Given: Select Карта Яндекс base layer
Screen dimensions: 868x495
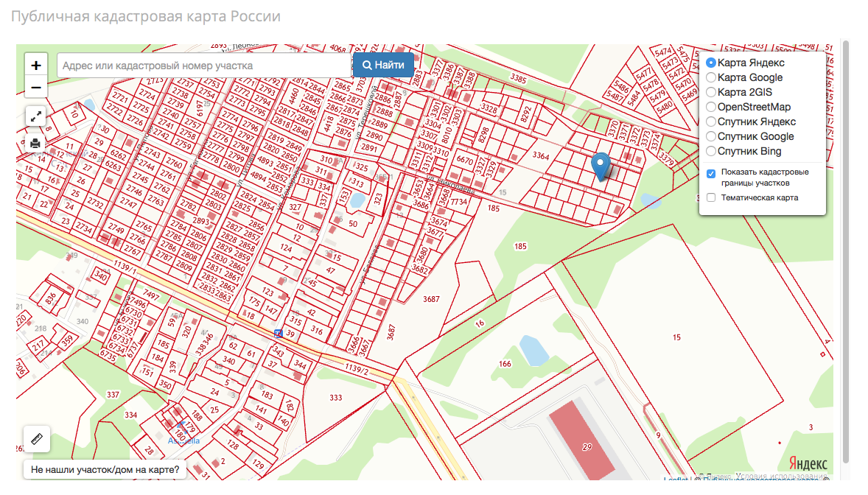Looking at the screenshot, I should [x=711, y=63].
